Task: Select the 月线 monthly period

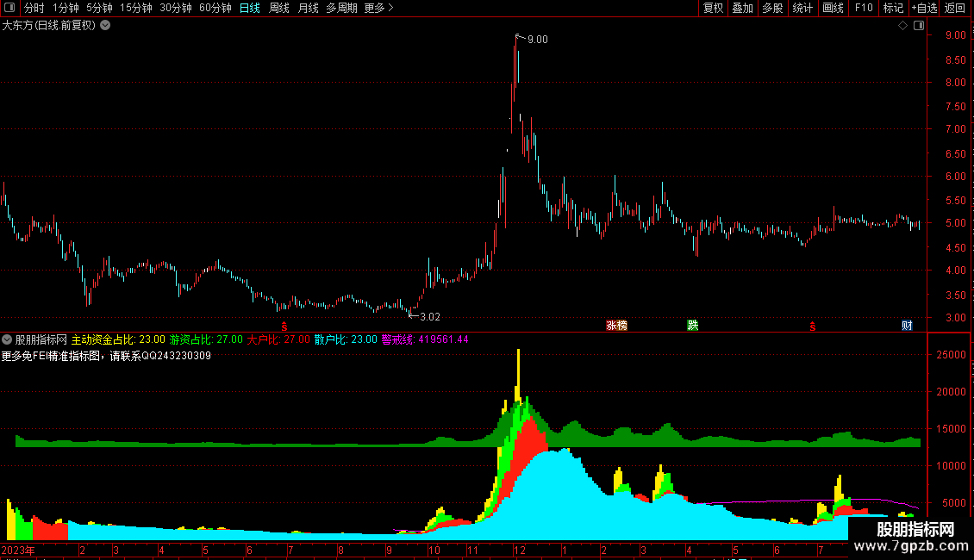Action: click(x=308, y=8)
